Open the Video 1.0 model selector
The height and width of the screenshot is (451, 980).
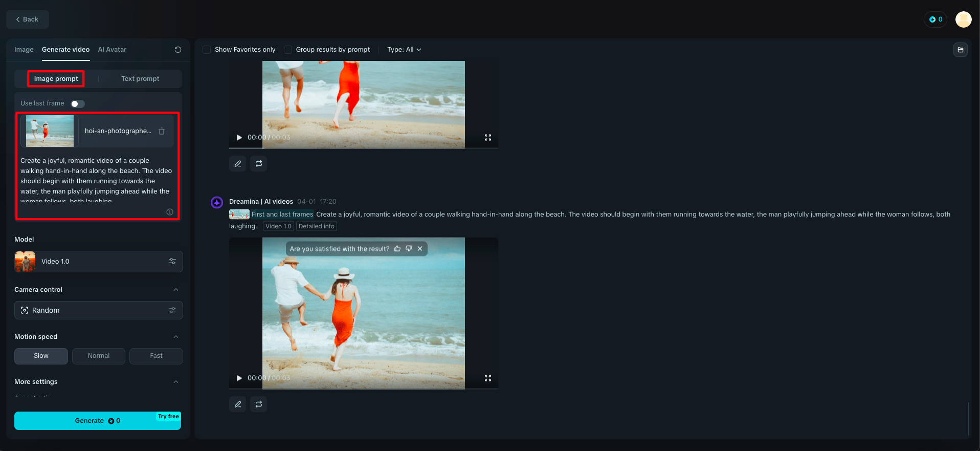pyautogui.click(x=99, y=262)
